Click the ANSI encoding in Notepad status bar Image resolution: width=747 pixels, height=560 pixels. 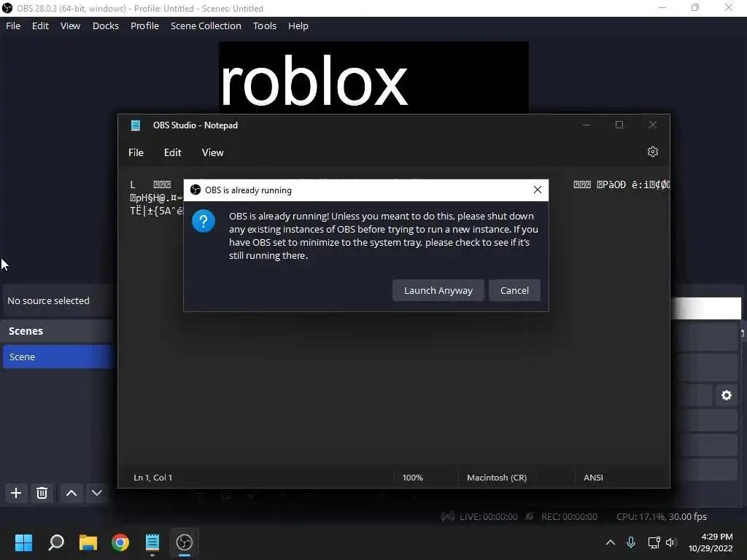[x=593, y=478]
